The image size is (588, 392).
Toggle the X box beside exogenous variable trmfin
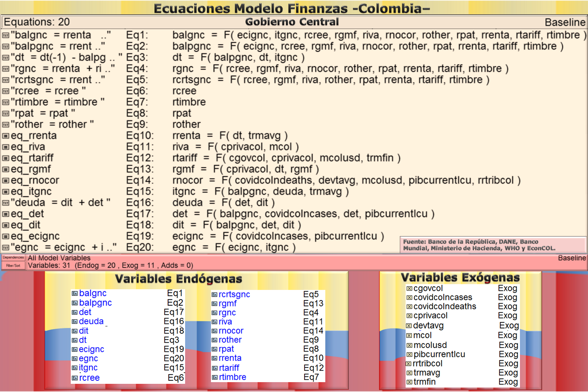coord(409,382)
